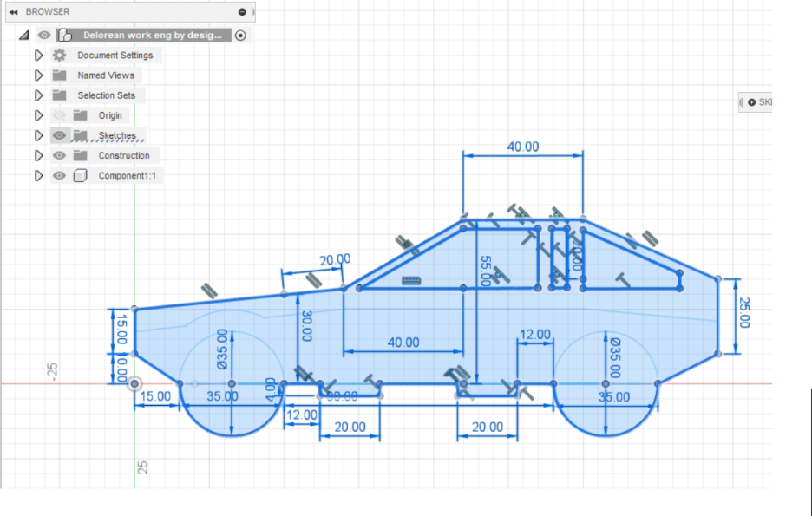This screenshot has height=516, width=812.
Task: Select the Construction label in the browser
Action: click(124, 155)
